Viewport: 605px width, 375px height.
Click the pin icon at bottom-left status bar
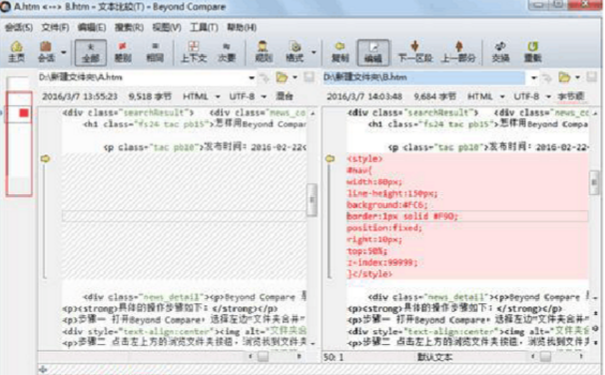pyautogui.click(x=43, y=370)
